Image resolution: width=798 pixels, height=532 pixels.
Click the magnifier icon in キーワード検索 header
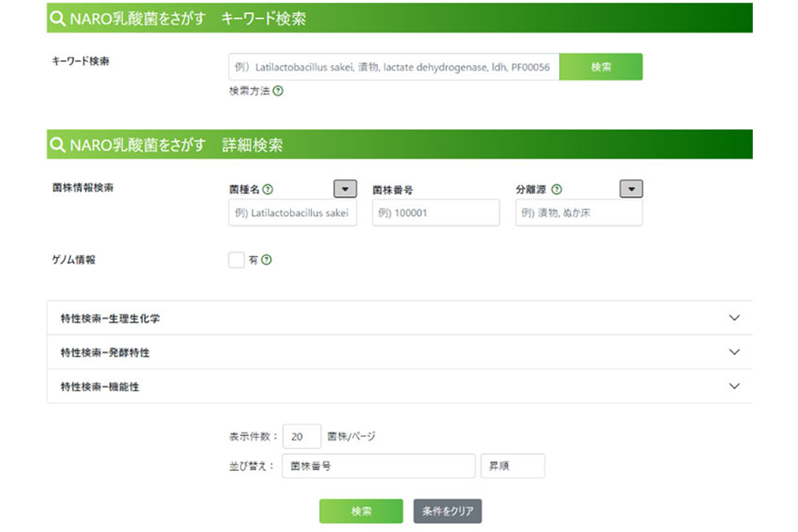click(x=58, y=19)
